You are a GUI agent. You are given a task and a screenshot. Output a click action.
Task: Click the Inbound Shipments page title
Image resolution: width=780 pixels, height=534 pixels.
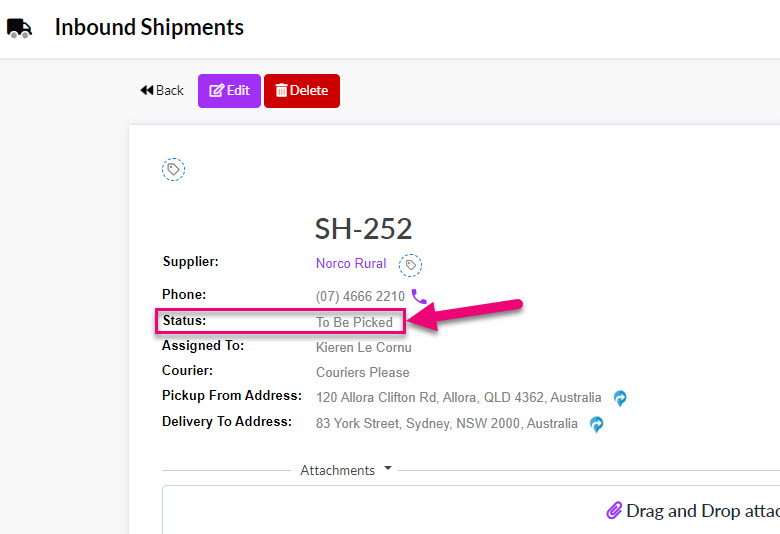[x=149, y=27]
